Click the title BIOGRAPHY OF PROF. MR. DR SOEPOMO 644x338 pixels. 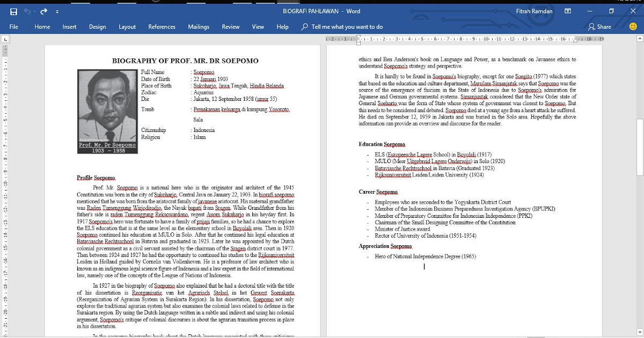(x=185, y=61)
